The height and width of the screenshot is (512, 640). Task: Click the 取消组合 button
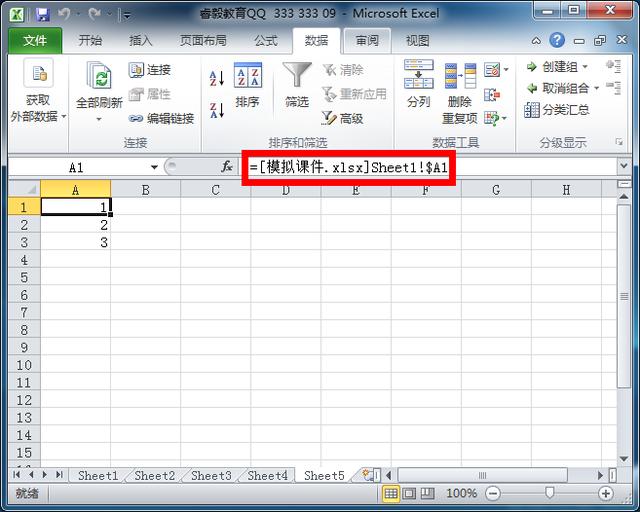click(557, 88)
